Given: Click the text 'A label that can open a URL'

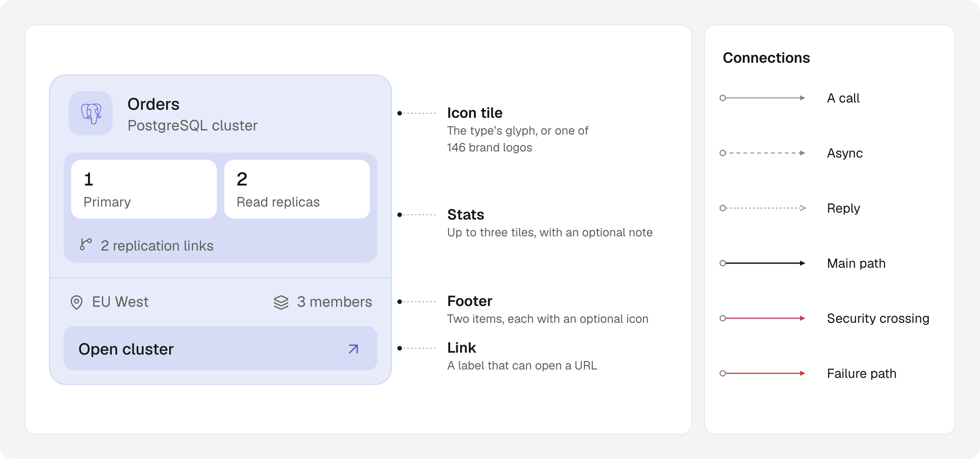Looking at the screenshot, I should click(x=522, y=366).
